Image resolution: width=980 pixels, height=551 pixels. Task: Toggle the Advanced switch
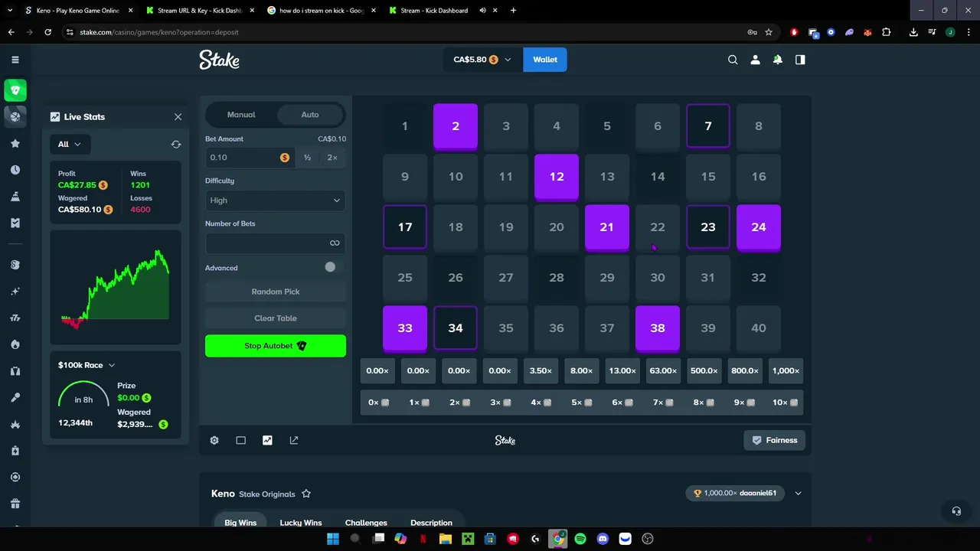(330, 267)
